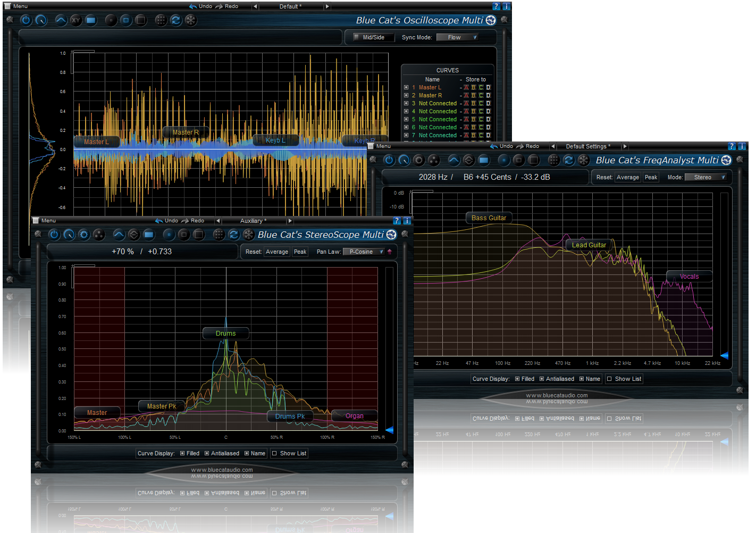756x533 pixels.
Task: Enable Show List checkbox in StereoScope Multi
Action: coord(274,454)
